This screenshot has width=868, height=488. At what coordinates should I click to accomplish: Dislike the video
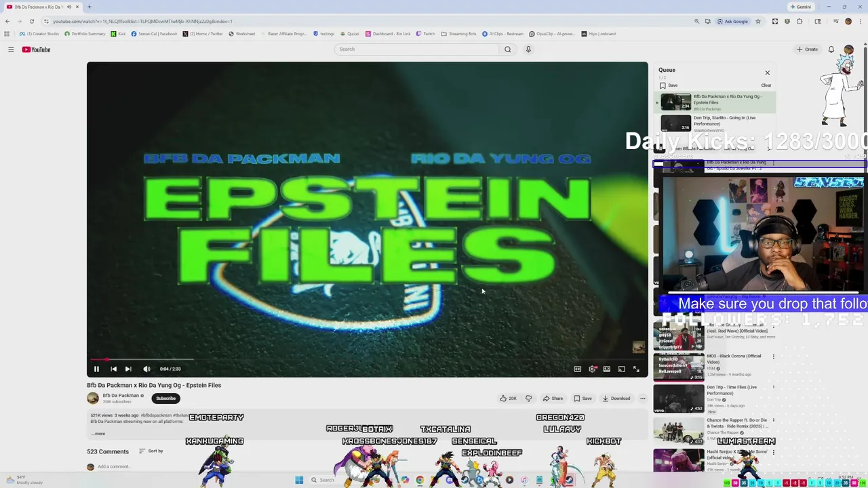(x=528, y=399)
